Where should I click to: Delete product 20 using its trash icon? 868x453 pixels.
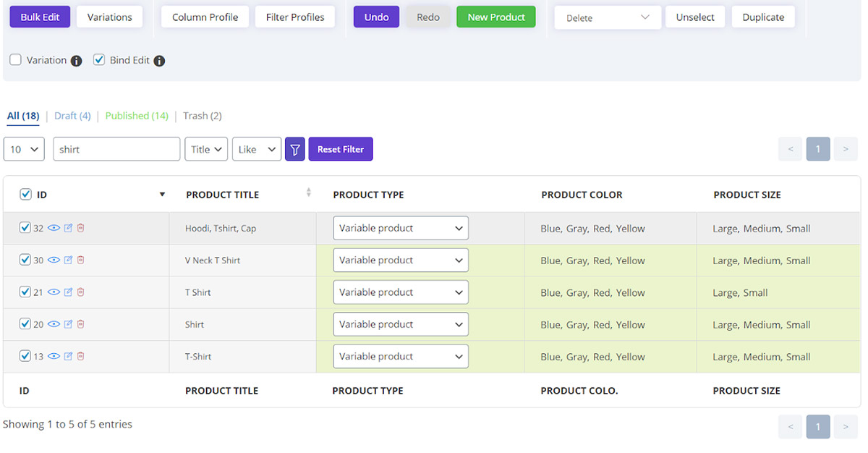click(x=81, y=324)
